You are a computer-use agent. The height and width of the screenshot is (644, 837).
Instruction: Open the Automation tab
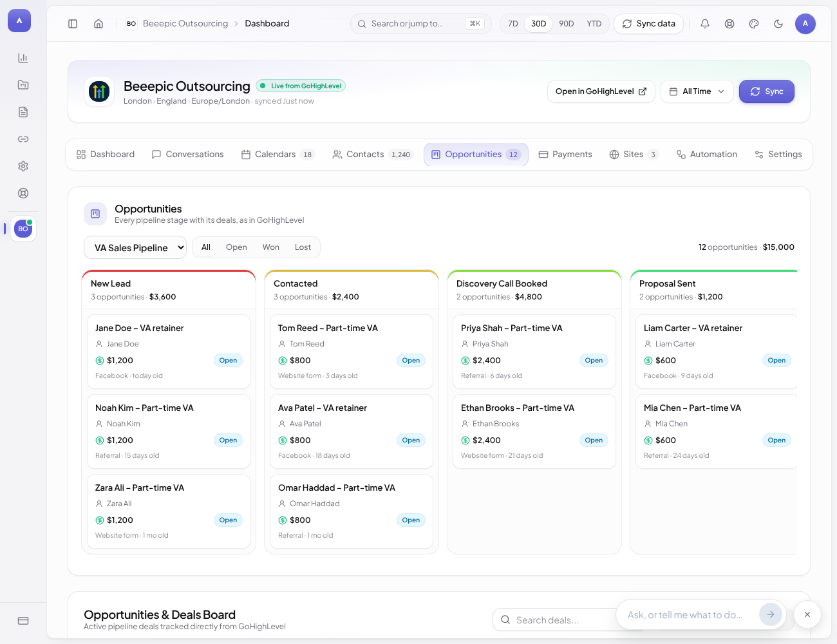[x=707, y=155]
